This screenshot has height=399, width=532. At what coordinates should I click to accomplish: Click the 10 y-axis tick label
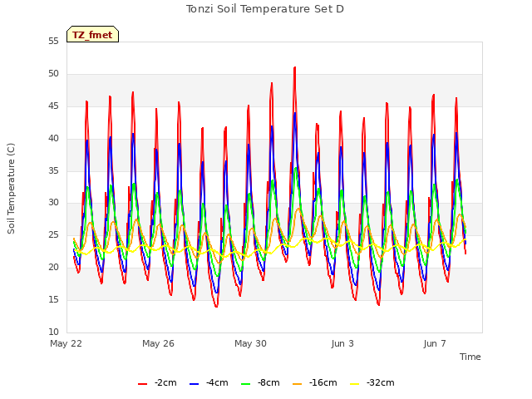[x=53, y=332]
